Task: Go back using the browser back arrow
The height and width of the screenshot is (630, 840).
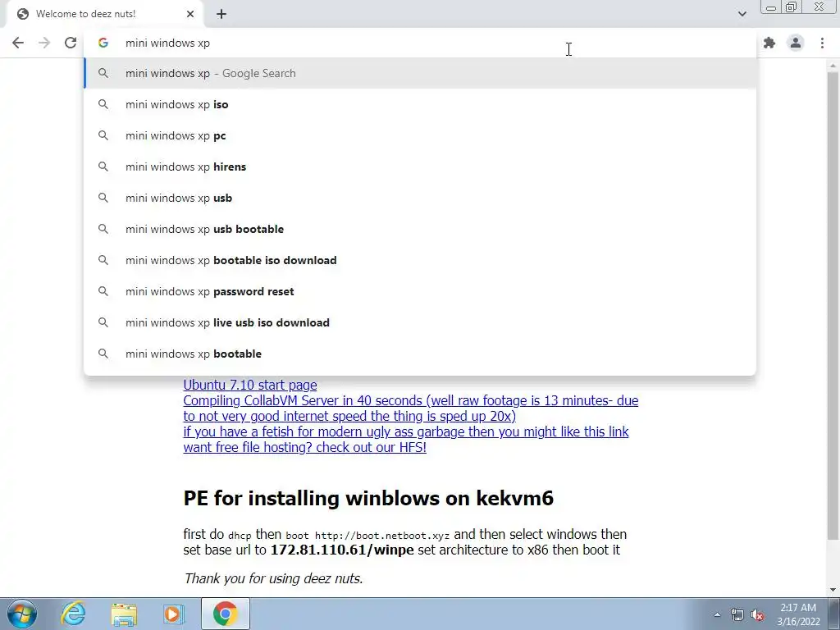Action: point(18,43)
